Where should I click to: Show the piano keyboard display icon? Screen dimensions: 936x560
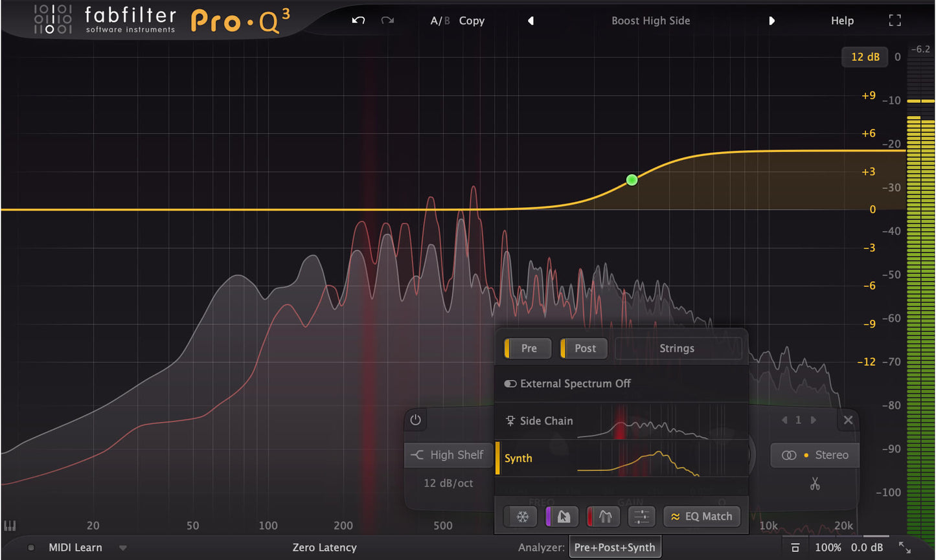tap(10, 526)
